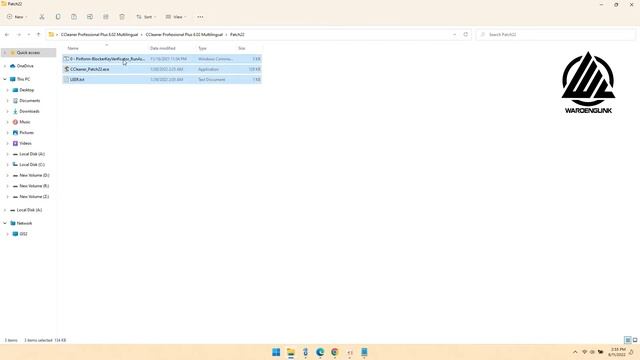Collapse the This PC tree node
This screenshot has height=360, width=640.
pos(5,79)
